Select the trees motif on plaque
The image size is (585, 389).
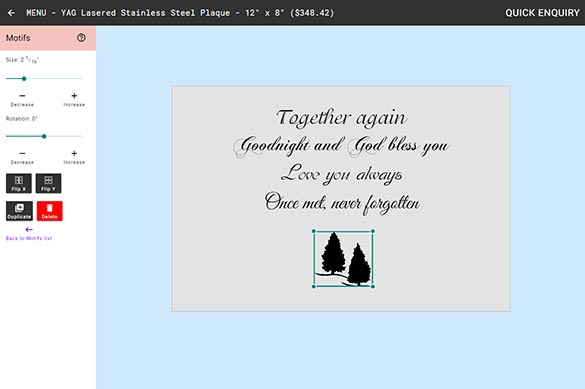343,259
